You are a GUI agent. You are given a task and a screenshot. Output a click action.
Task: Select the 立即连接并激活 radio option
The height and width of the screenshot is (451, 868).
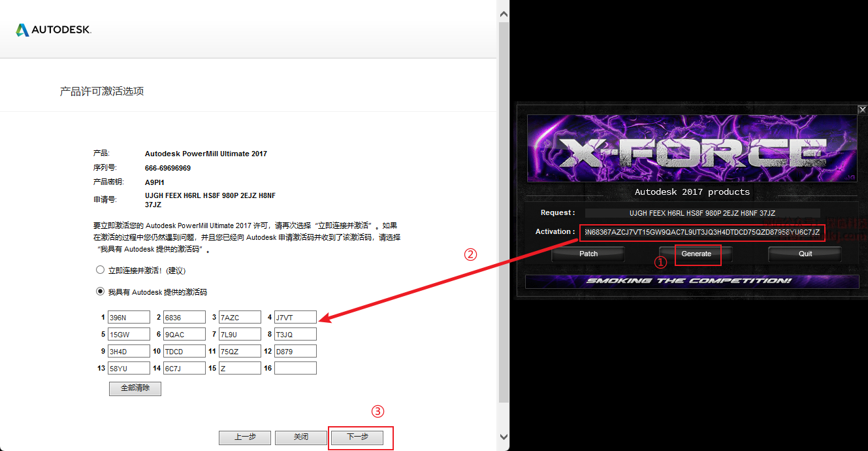coord(100,270)
